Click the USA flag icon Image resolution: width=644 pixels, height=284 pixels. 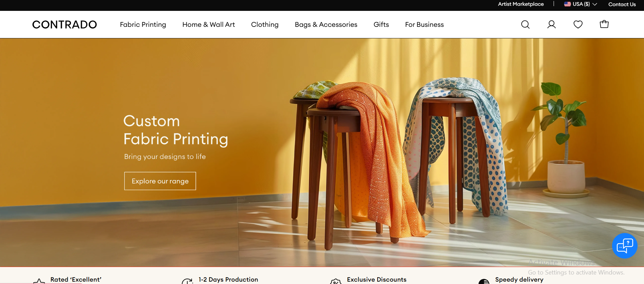point(568,4)
